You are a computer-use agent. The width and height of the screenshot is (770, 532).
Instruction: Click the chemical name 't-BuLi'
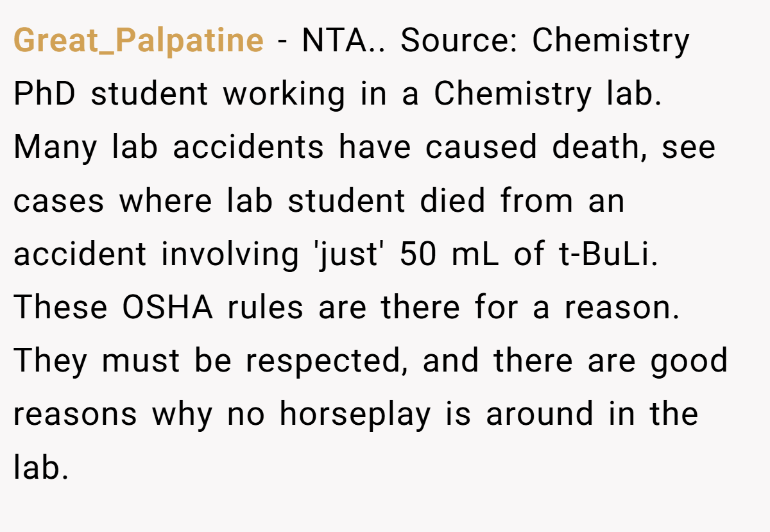[x=604, y=255]
